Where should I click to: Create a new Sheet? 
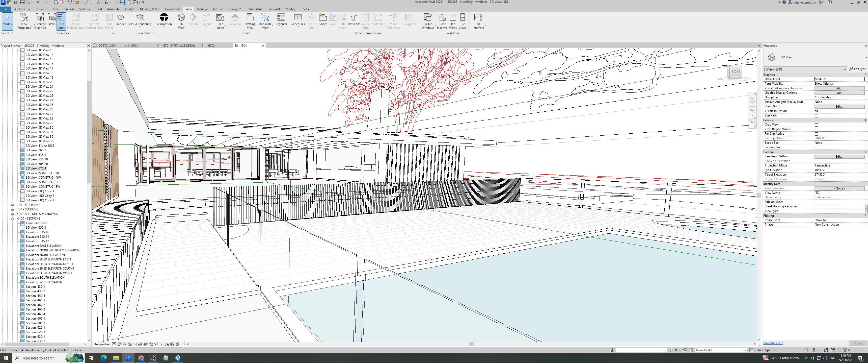tap(323, 19)
